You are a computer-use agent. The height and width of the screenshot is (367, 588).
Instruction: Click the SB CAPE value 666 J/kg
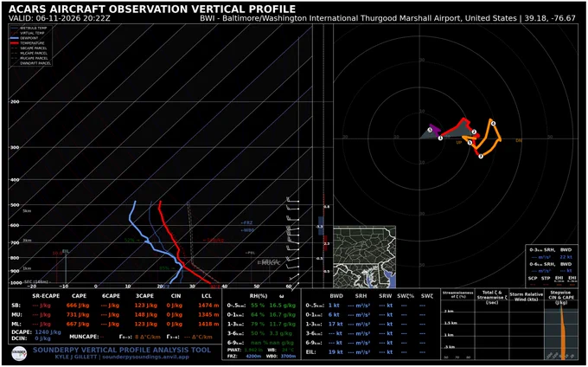click(x=78, y=305)
